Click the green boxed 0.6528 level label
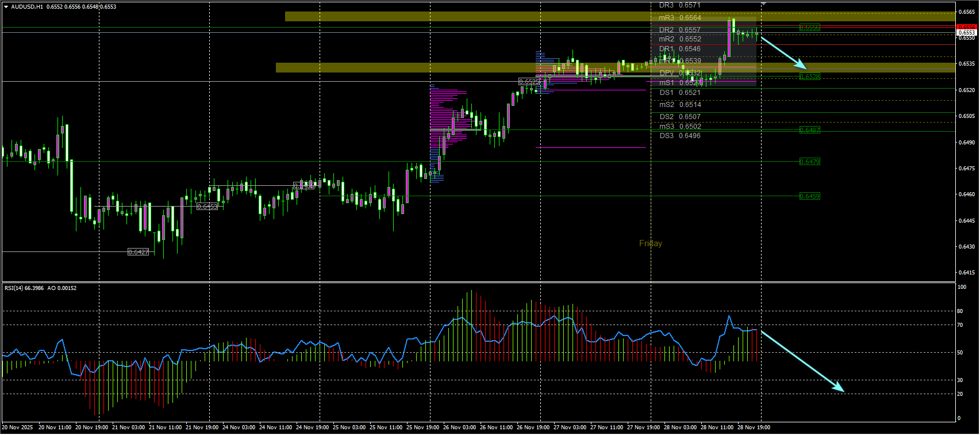 coord(810,77)
